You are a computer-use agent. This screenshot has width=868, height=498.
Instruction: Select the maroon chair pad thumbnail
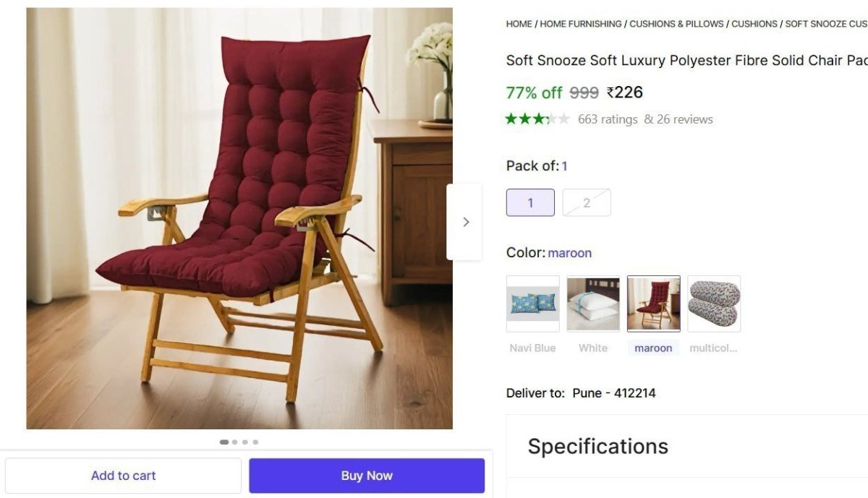click(654, 304)
